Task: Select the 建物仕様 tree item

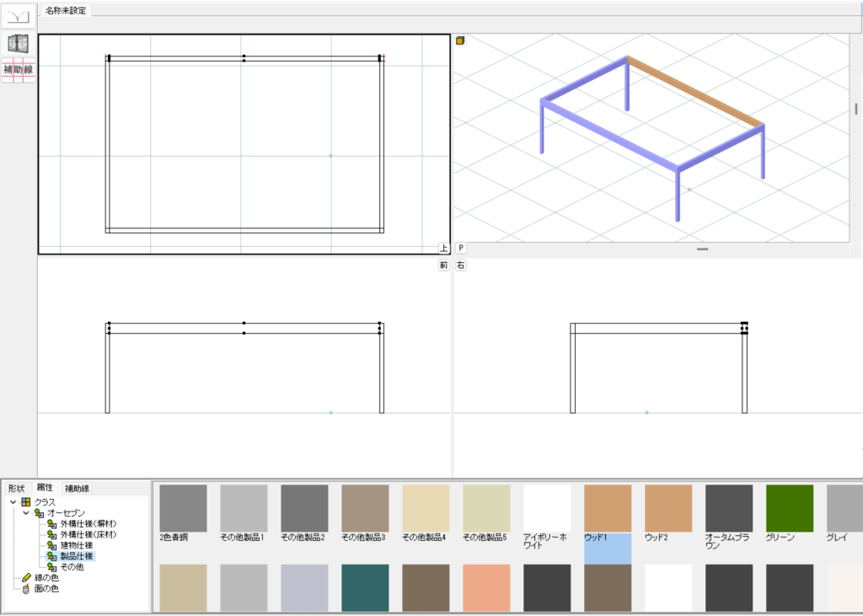Action: tap(76, 545)
